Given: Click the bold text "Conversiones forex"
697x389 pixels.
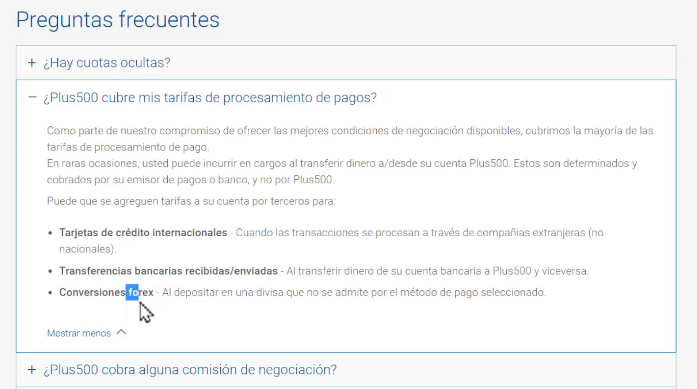Looking at the screenshot, I should click(106, 292).
